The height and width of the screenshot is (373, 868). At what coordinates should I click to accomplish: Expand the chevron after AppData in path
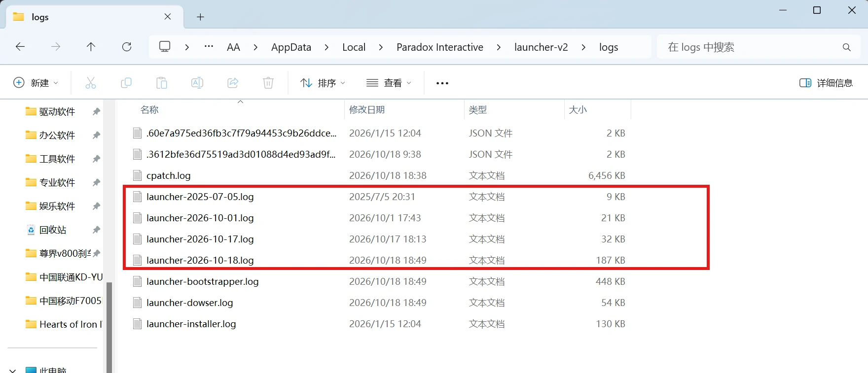pos(326,47)
